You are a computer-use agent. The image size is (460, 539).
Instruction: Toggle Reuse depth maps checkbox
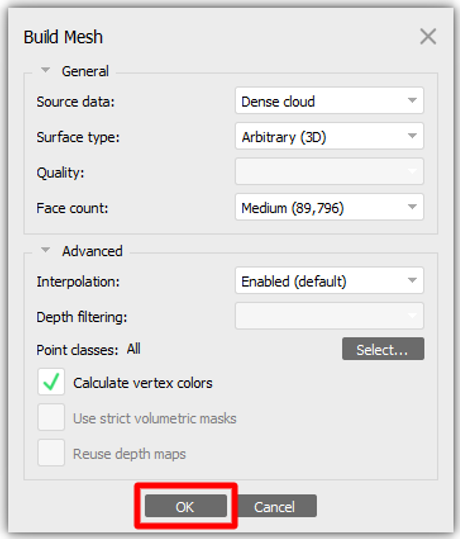point(51,453)
